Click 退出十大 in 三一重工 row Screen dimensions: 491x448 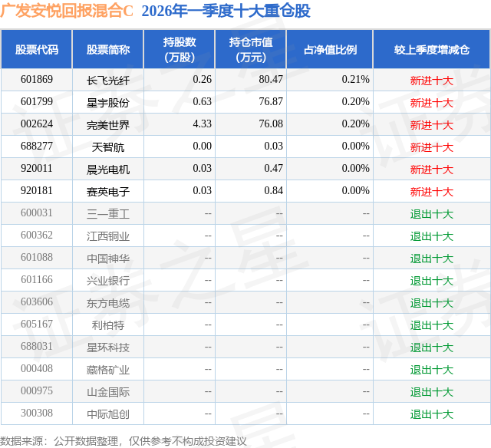pos(432,214)
